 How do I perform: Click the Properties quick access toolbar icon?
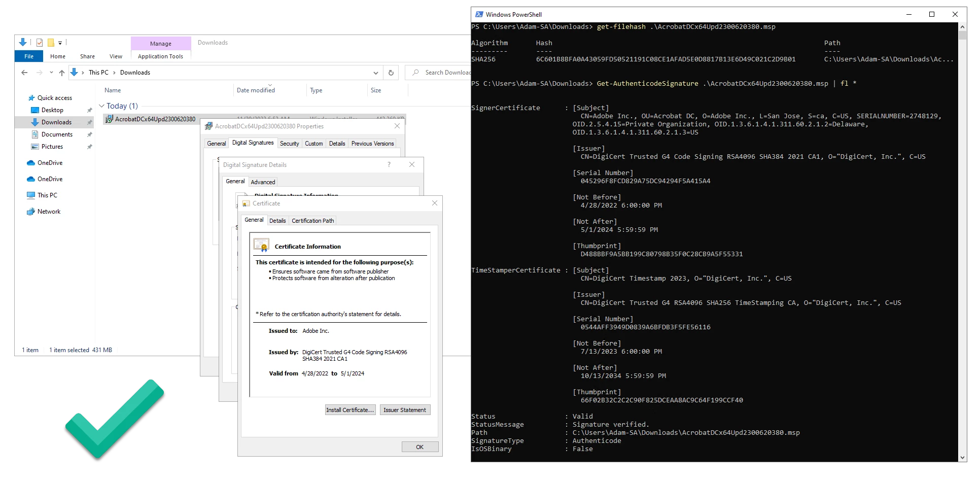pyautogui.click(x=40, y=43)
